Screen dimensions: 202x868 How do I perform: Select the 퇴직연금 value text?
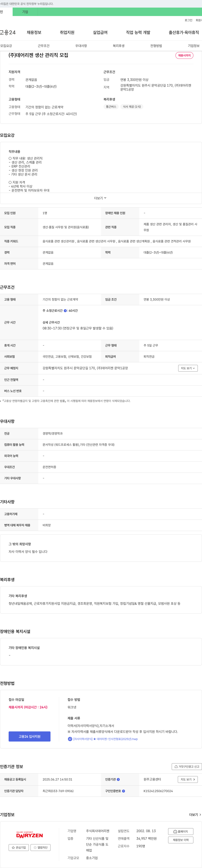click(x=149, y=356)
